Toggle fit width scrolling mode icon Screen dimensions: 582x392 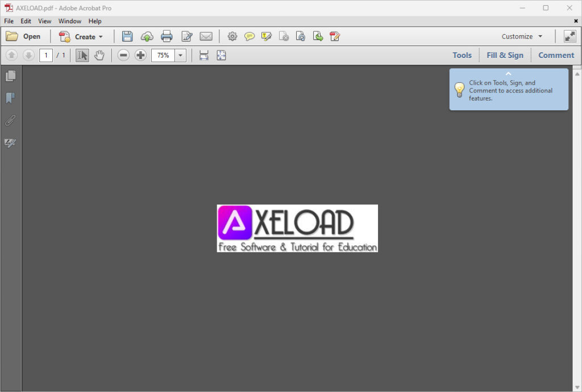click(x=204, y=55)
